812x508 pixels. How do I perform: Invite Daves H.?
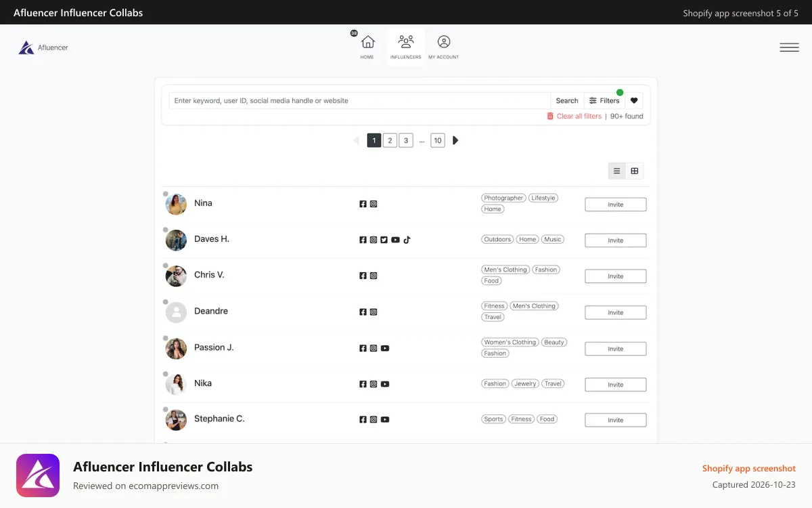(x=616, y=240)
